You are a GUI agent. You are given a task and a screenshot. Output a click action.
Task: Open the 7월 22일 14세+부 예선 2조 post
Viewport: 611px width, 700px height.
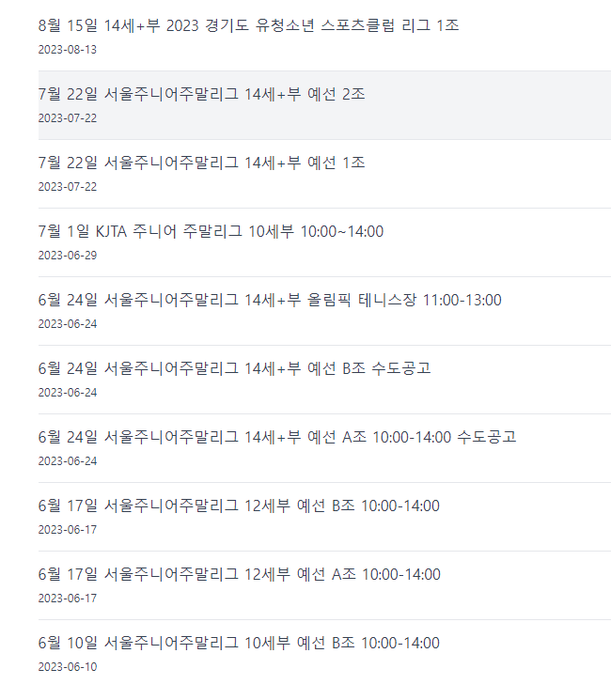click(201, 94)
